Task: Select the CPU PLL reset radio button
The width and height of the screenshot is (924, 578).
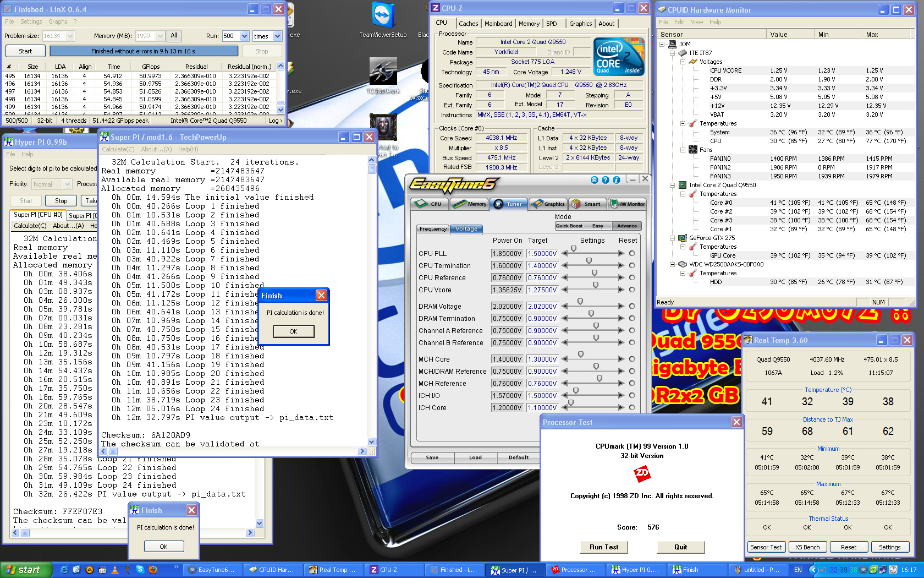Action: point(632,253)
